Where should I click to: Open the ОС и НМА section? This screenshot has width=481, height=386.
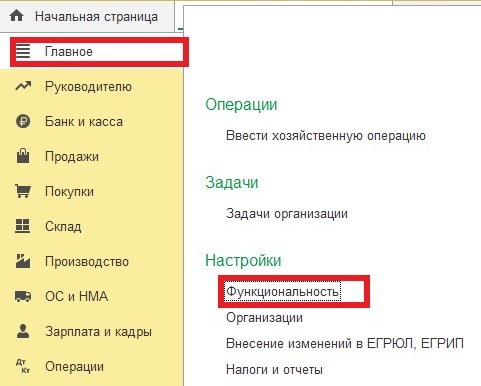[76, 296]
